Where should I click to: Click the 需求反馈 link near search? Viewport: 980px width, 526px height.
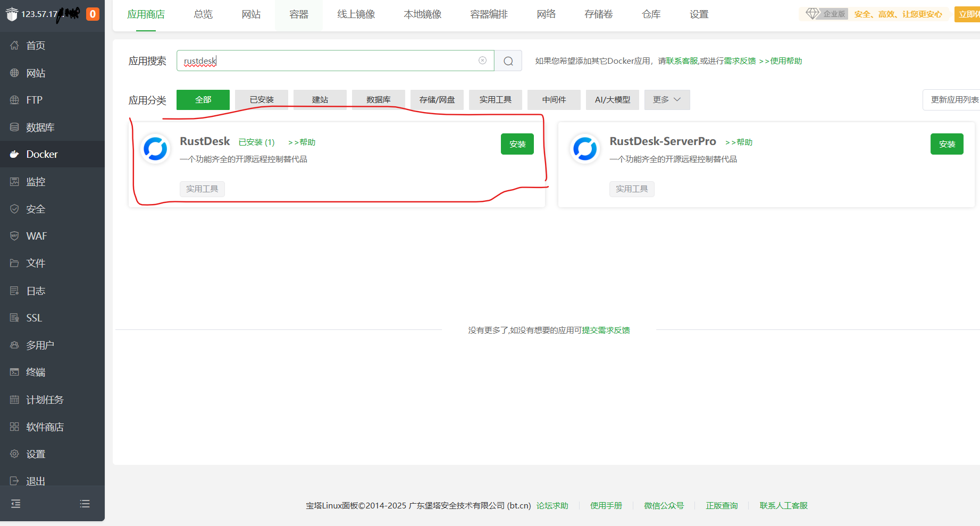(x=740, y=61)
